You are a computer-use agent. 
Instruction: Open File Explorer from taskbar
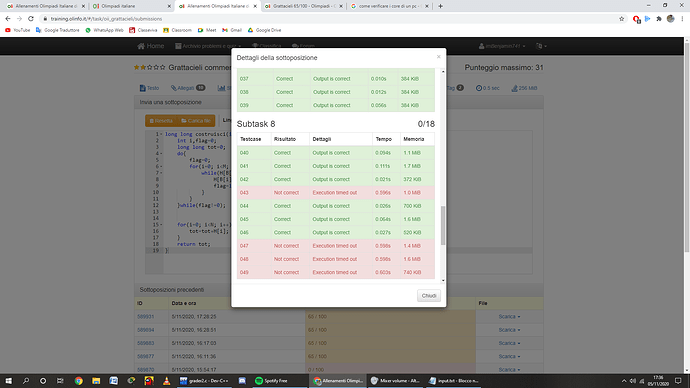[96, 381]
